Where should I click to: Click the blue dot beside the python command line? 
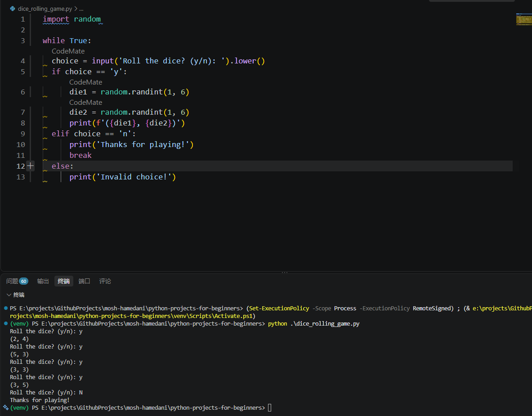(x=6, y=323)
